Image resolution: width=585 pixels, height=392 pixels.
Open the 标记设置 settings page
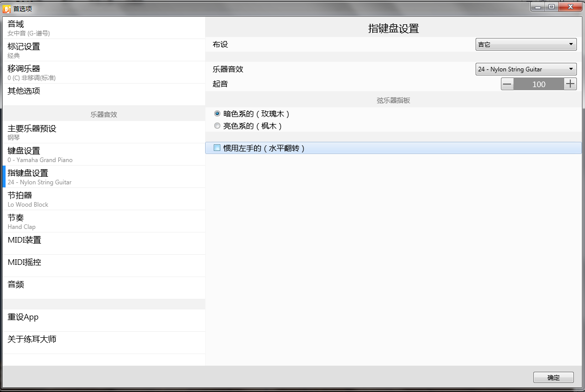click(x=104, y=50)
